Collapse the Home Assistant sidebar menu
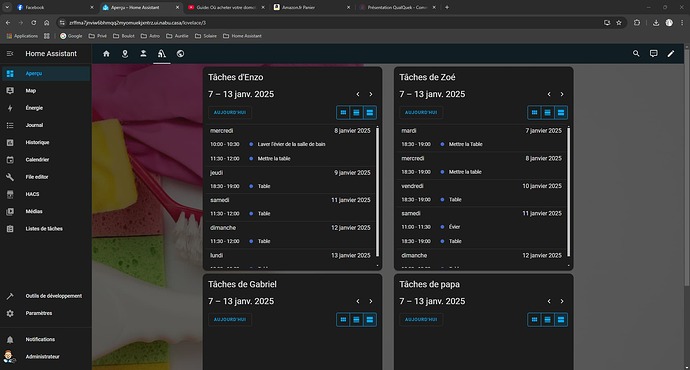 pos(10,54)
